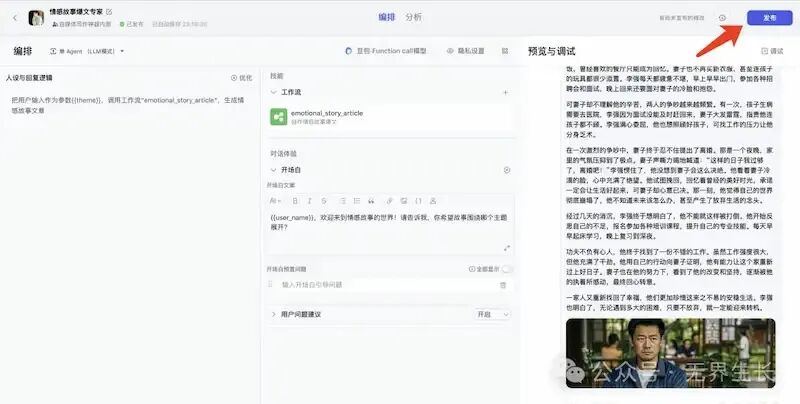Switch to the 分析 tab
This screenshot has width=800, height=404.
point(414,17)
